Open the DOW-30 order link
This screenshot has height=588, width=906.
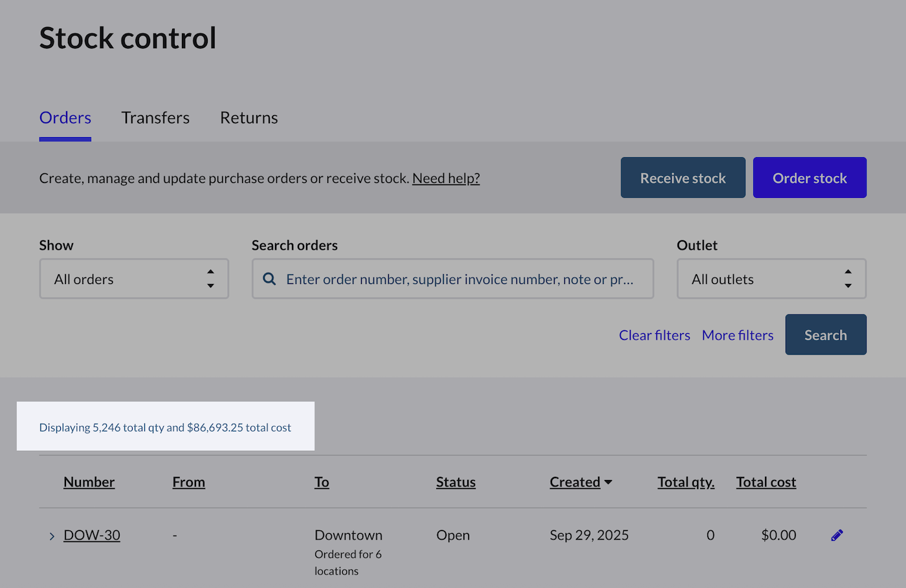coord(92,535)
